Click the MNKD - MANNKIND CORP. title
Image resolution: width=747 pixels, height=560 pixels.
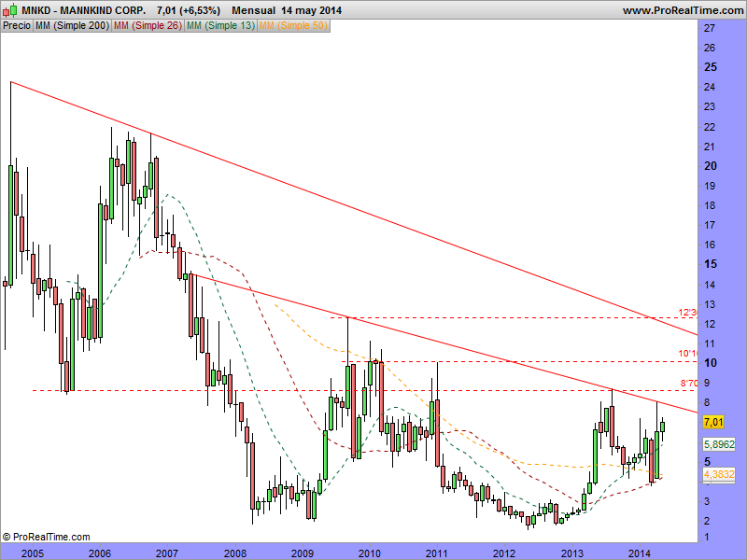84,10
